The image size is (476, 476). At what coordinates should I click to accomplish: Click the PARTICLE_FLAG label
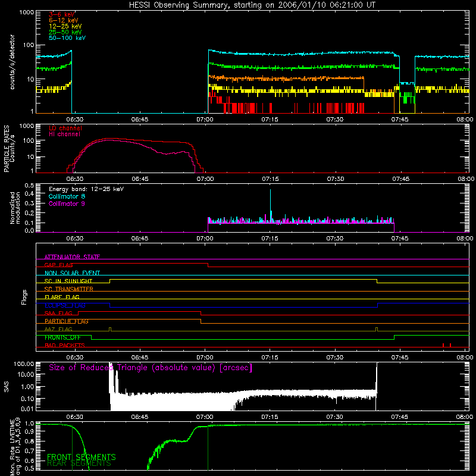pos(67,321)
